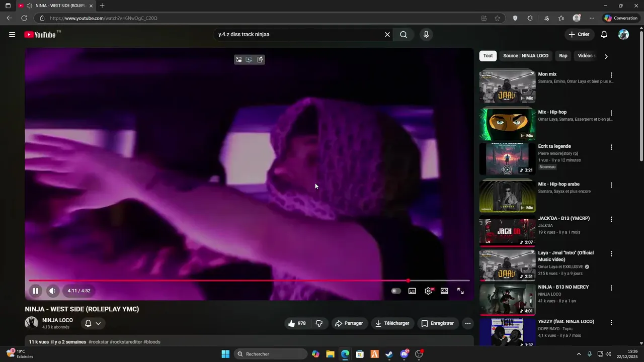Open the JACK'DA - B13 thumbnail
Screen dimensions: 644x362
pyautogui.click(x=507, y=231)
